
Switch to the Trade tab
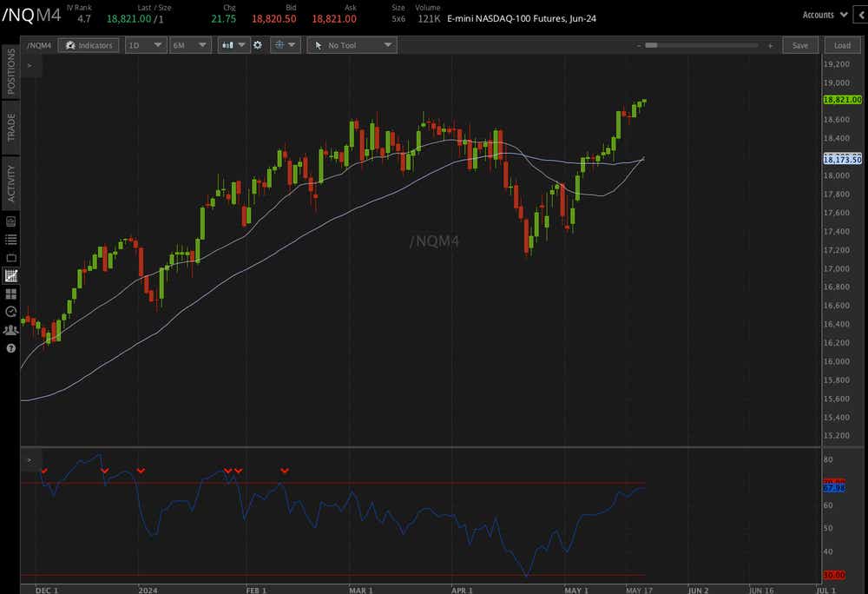pyautogui.click(x=10, y=128)
